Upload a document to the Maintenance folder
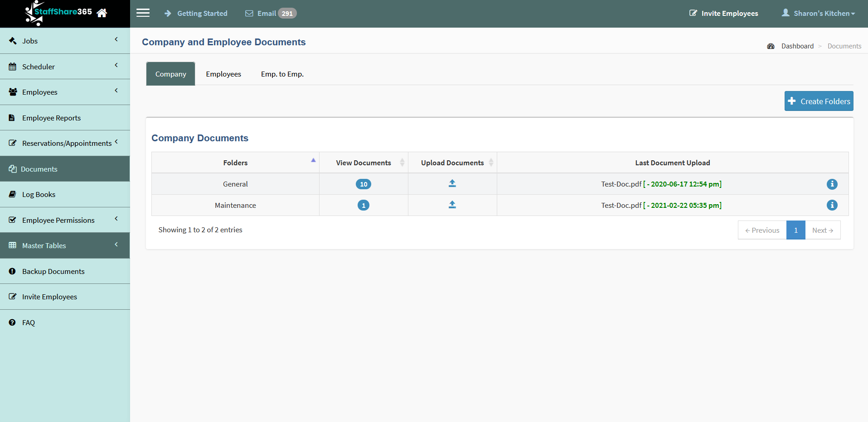The width and height of the screenshot is (868, 422). click(452, 205)
